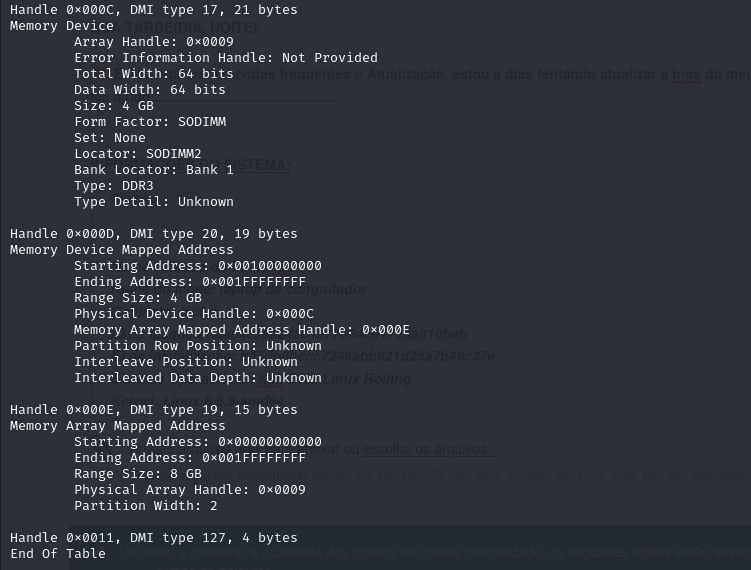Click the "Partition Width: 2" line
This screenshot has width=751, height=570.
[146, 506]
